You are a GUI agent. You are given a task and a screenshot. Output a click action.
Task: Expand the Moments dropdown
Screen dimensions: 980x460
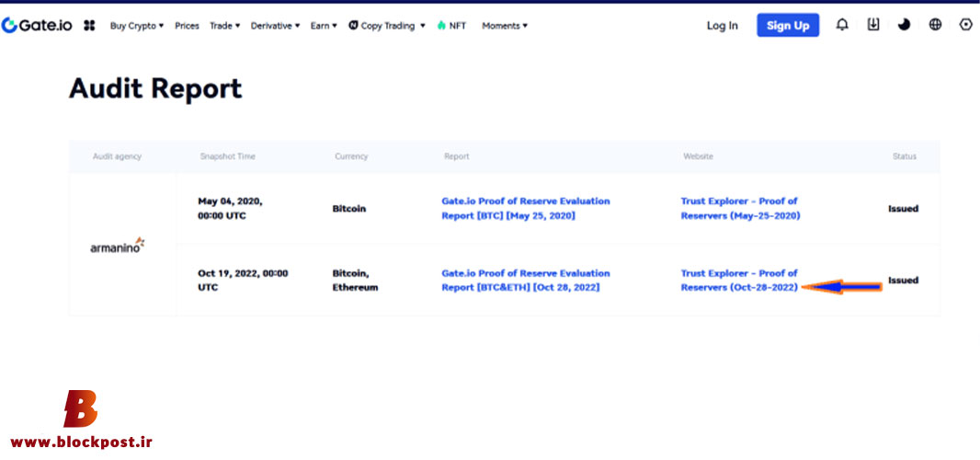(505, 26)
